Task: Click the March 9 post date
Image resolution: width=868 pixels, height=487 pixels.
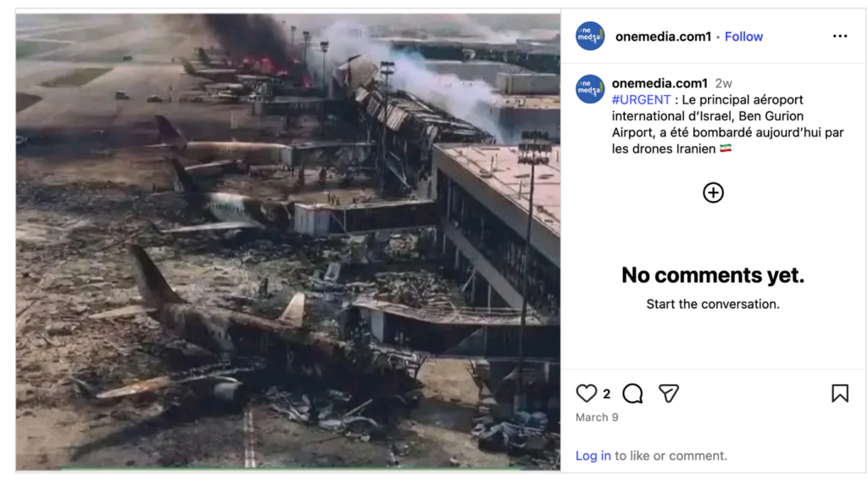Action: pyautogui.click(x=597, y=417)
